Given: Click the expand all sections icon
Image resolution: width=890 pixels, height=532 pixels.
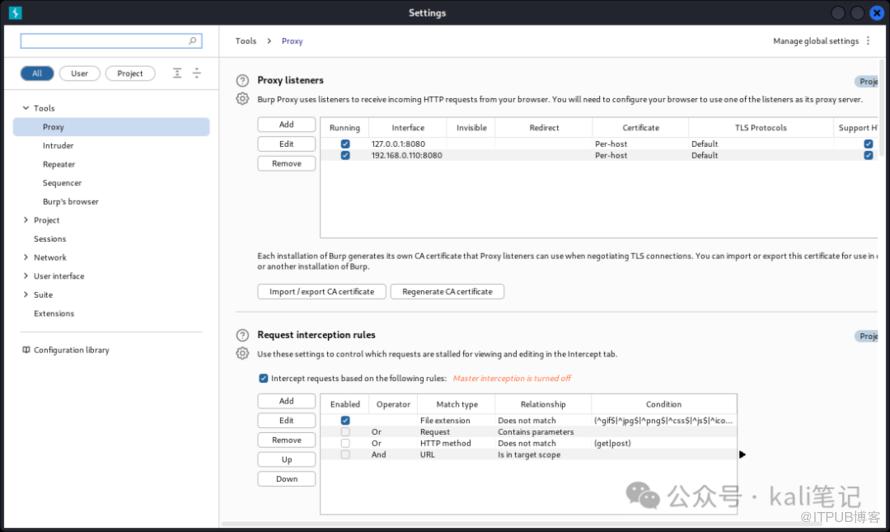Looking at the screenshot, I should coord(177,73).
